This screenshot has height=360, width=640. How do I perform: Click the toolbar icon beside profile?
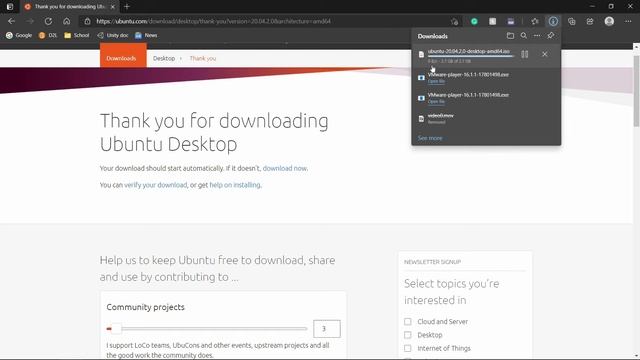(590, 21)
